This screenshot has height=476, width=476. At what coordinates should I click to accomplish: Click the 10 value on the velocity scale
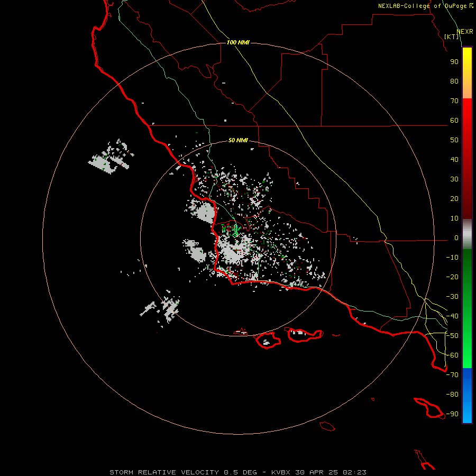point(454,218)
